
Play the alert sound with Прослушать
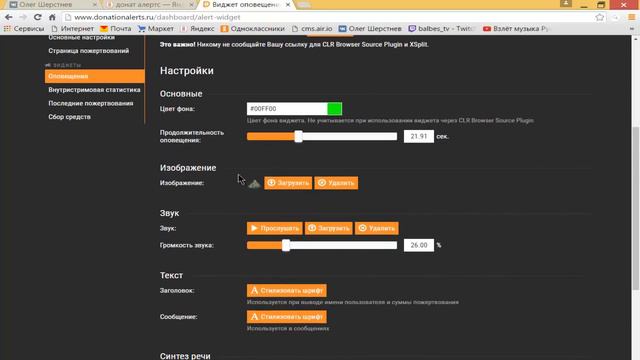274,228
